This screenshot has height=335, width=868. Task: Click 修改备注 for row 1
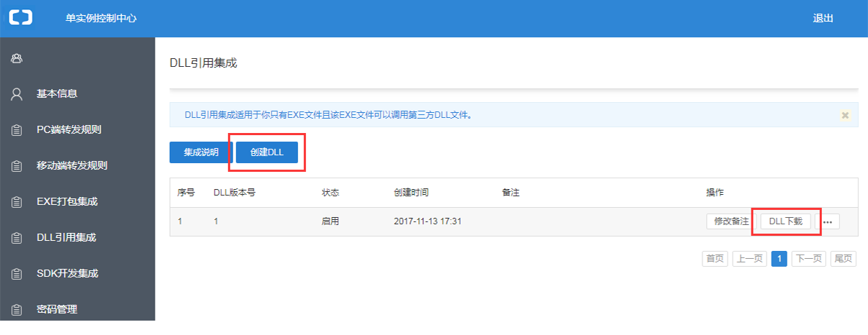tap(731, 221)
